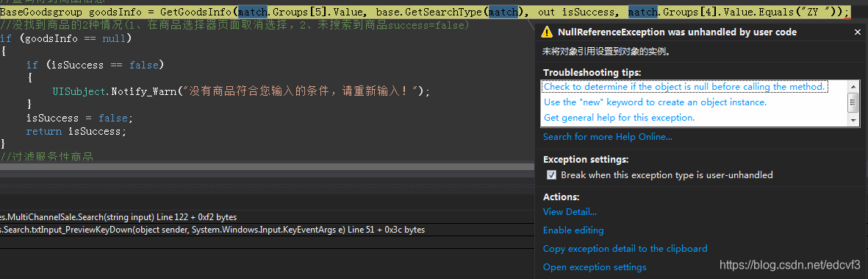Click the 'return isSuccess;' statement
Image resolution: width=868 pixels, height=279 pixels.
pyautogui.click(x=76, y=132)
